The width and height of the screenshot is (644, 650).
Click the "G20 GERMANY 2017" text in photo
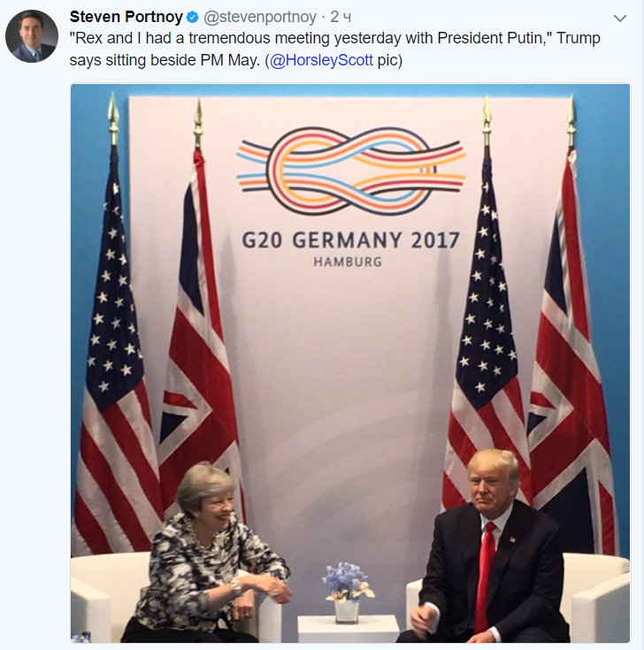point(351,241)
